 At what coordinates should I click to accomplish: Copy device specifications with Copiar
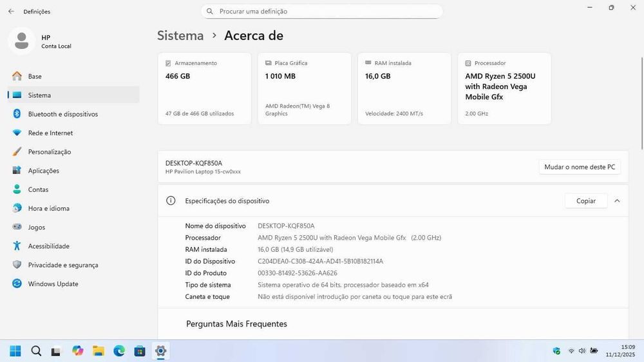585,201
